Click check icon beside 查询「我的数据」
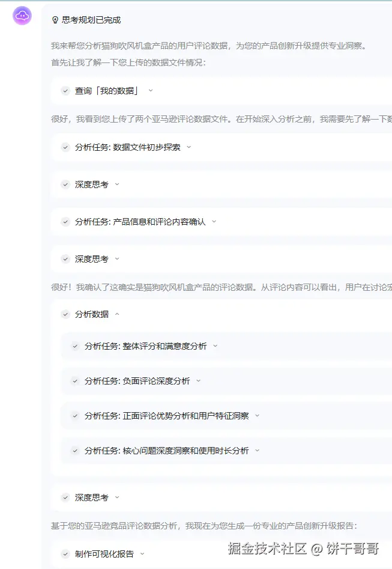This screenshot has height=569, width=392. (65, 91)
